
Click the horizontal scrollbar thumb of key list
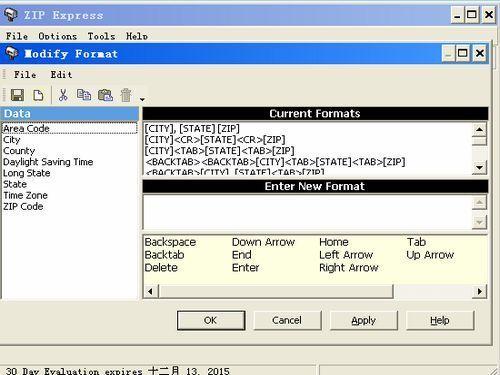point(276,291)
